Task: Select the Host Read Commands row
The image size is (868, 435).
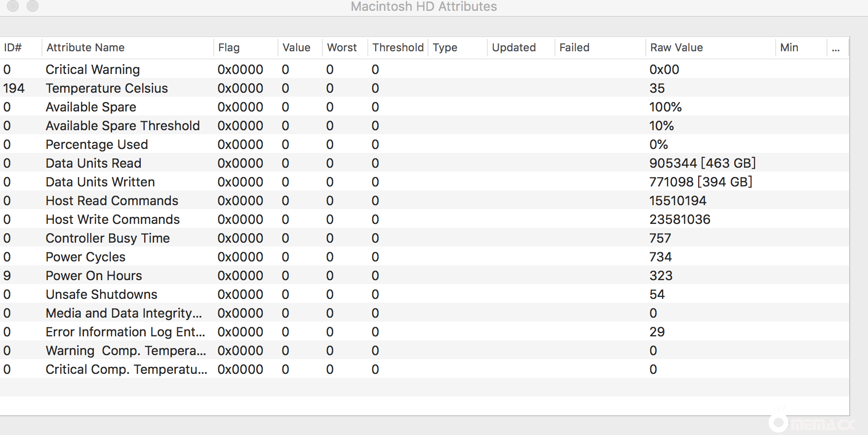Action: pos(425,201)
